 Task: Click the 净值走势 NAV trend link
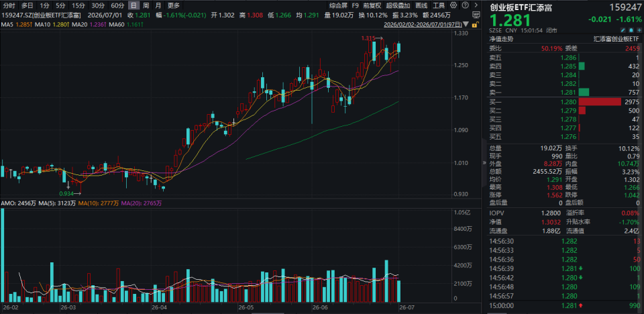pyautogui.click(x=498, y=39)
